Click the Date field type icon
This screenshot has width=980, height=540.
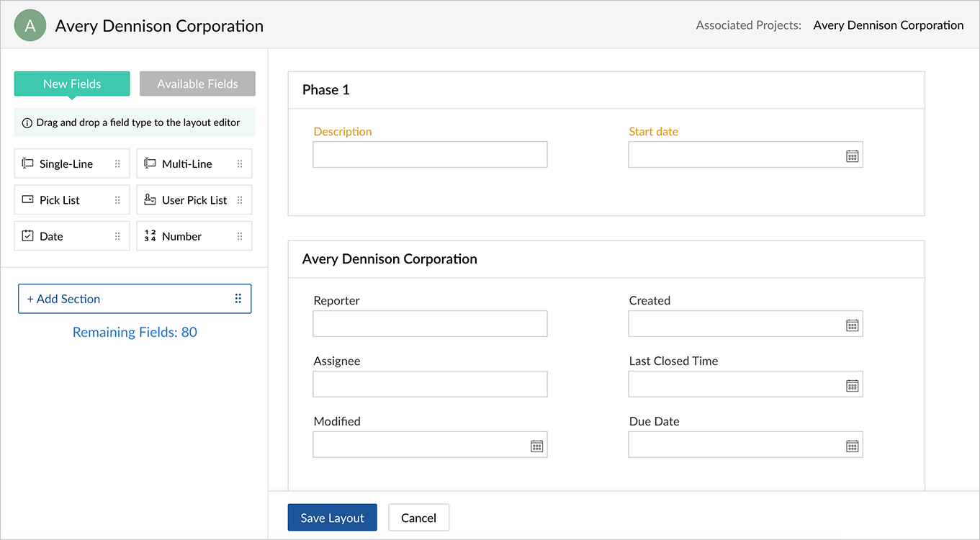pos(28,235)
